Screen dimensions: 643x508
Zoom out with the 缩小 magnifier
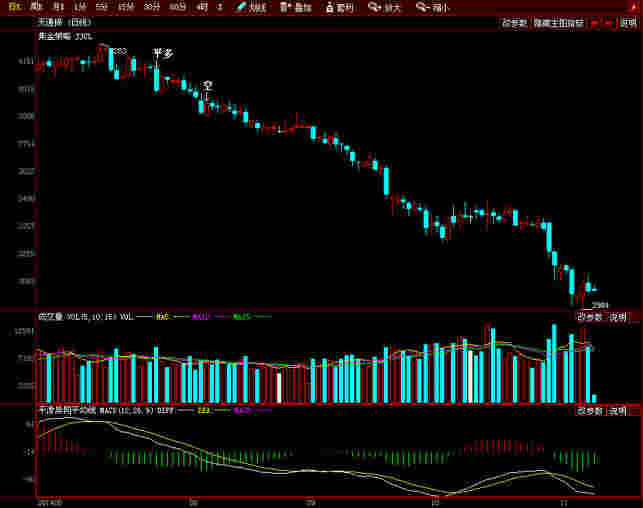point(433,7)
